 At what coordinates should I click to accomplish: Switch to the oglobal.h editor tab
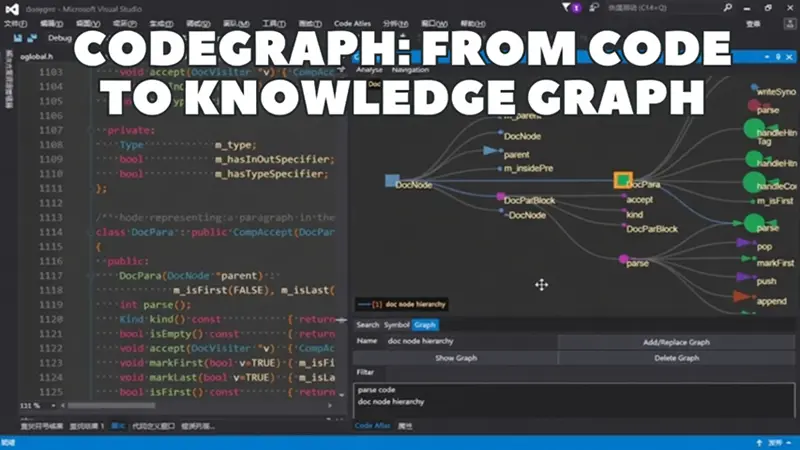[36, 57]
